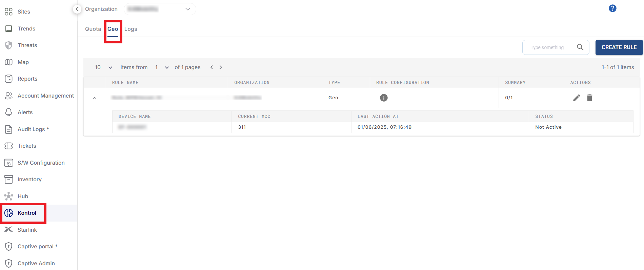Viewport: 644px width, 270px height.
Task: Click the search magnifier icon
Action: 580,47
